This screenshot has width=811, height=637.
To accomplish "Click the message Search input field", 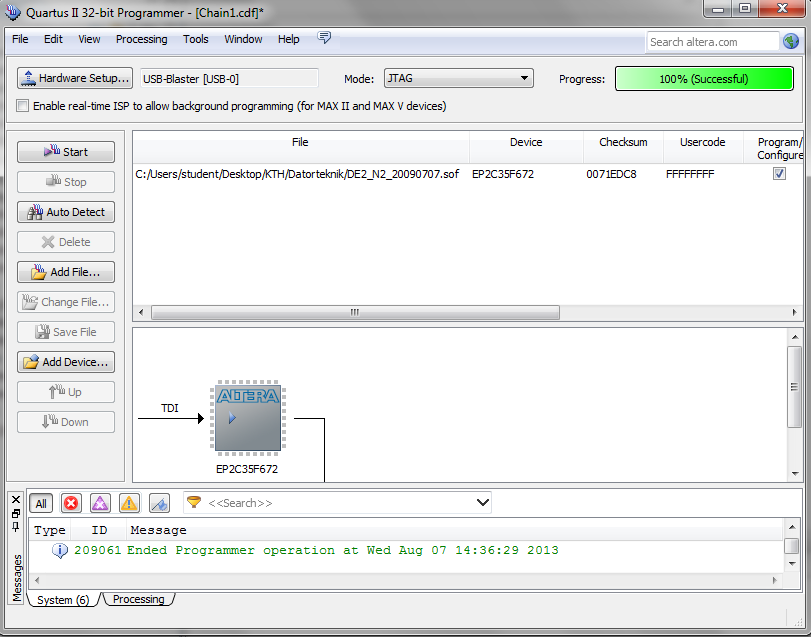I will pyautogui.click(x=339, y=503).
